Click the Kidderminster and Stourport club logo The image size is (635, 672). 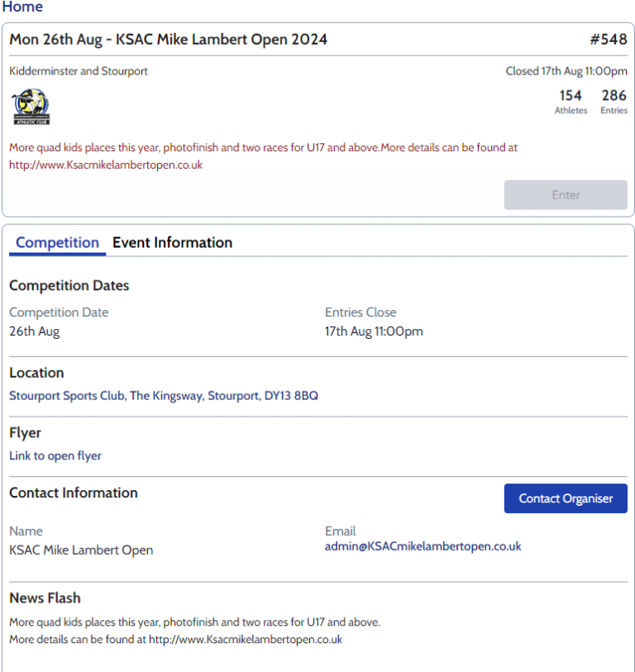tap(31, 107)
